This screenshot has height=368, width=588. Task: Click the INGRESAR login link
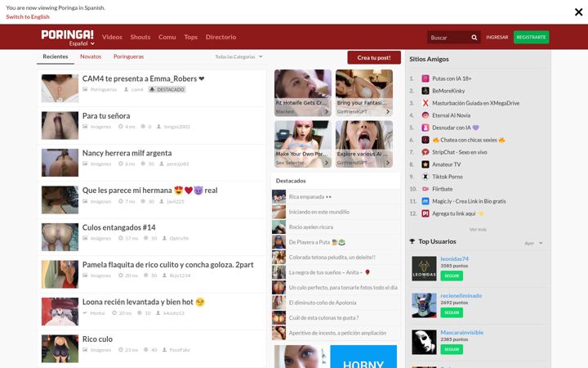tap(497, 37)
